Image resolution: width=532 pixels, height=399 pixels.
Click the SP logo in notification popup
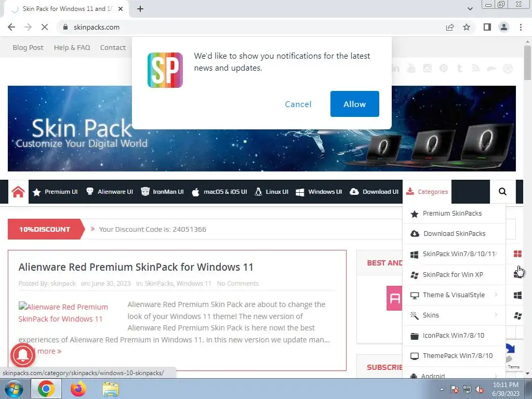click(165, 70)
